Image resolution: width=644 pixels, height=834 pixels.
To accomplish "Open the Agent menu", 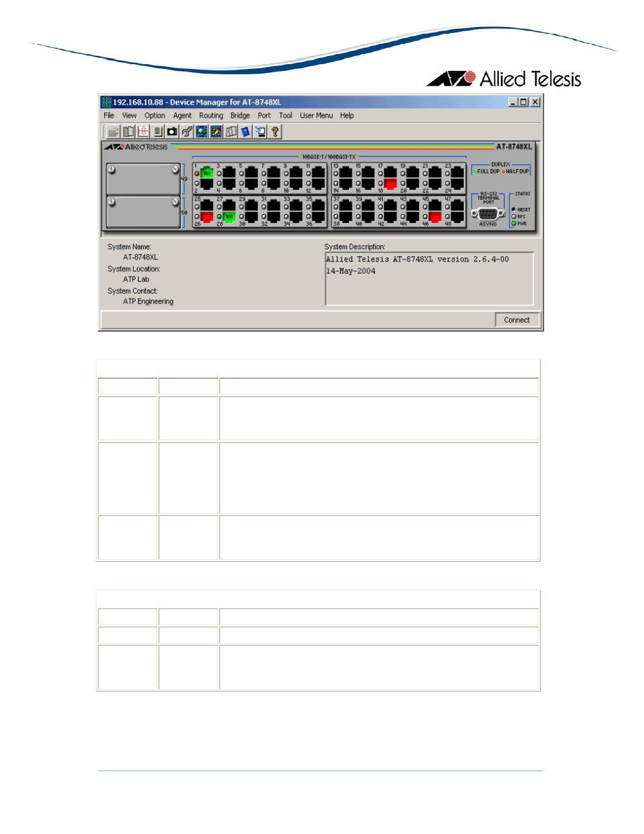I will 182,115.
